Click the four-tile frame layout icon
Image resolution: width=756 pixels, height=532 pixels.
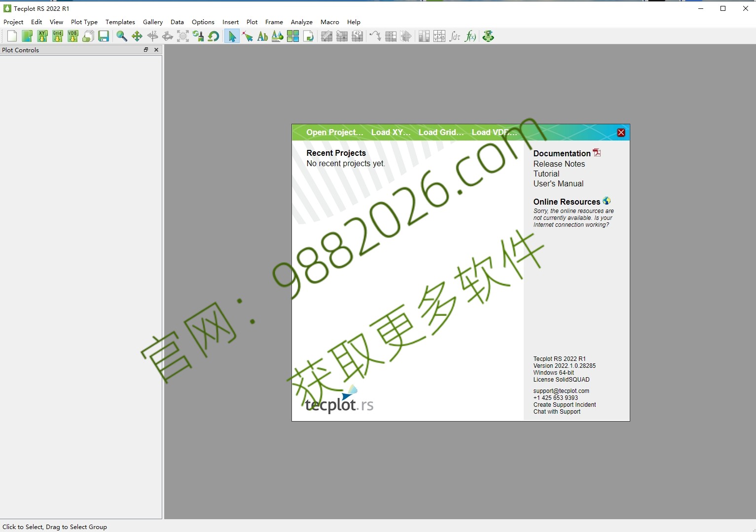(x=293, y=36)
